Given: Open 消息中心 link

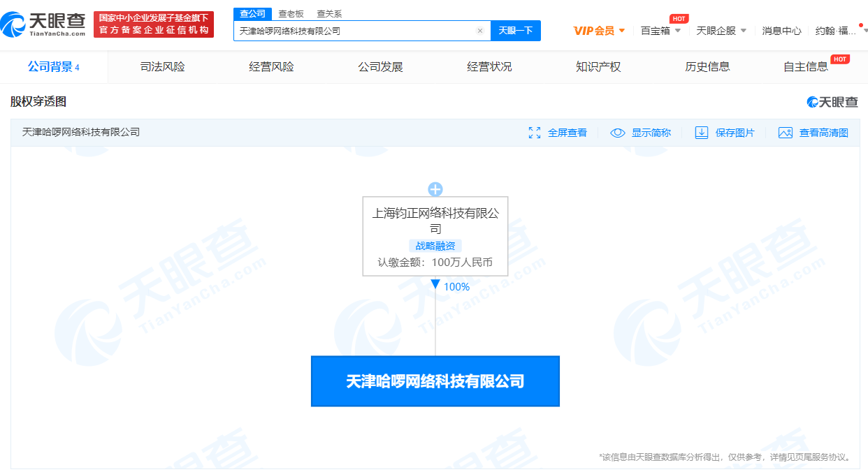Looking at the screenshot, I should [x=781, y=31].
